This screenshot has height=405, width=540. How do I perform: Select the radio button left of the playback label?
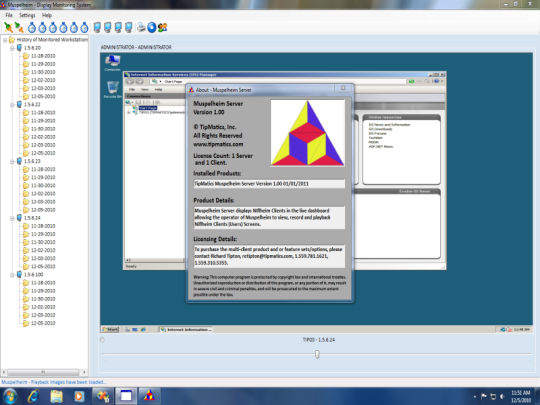[x=102, y=340]
